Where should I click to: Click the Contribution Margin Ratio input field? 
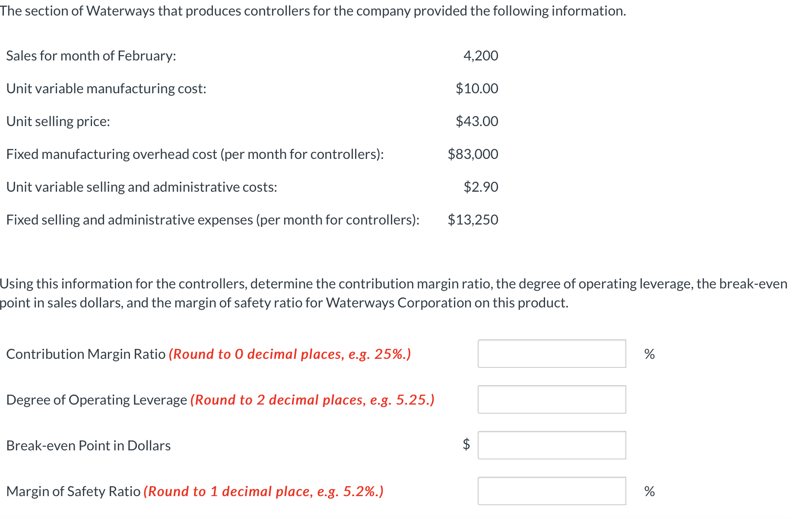(x=551, y=354)
